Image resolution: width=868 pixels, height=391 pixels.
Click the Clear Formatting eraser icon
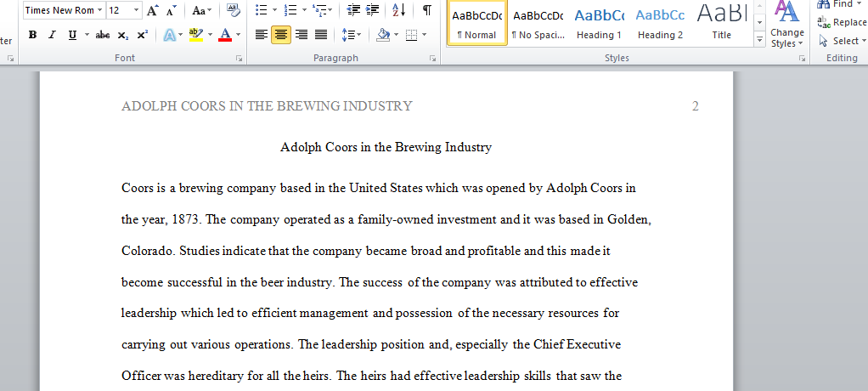[233, 10]
